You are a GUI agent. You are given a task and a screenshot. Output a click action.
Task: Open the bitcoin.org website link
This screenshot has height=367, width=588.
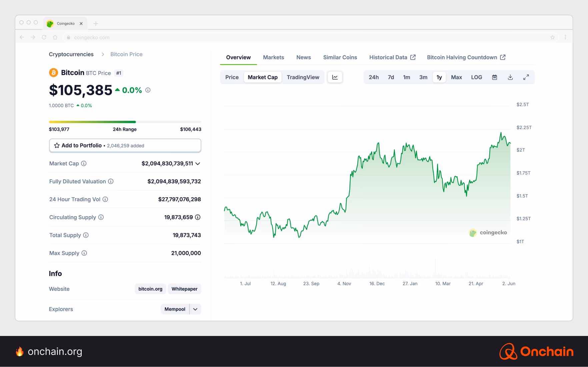tap(150, 289)
